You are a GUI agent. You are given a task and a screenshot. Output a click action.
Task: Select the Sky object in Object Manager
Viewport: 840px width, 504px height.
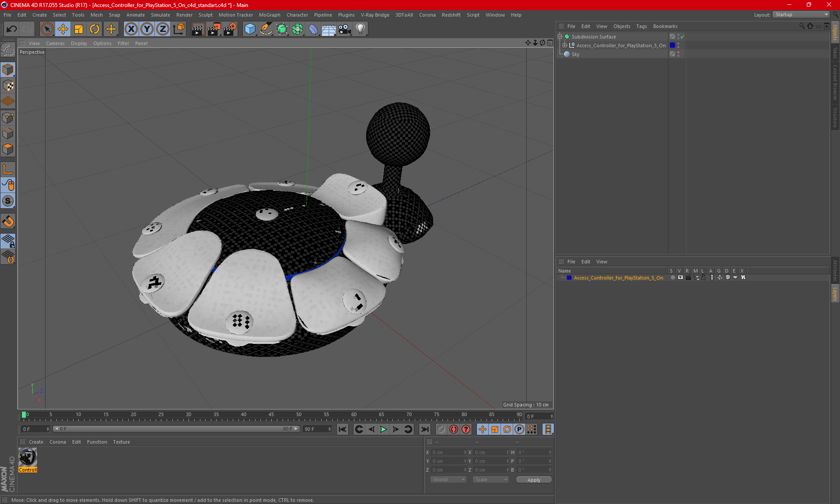click(575, 54)
